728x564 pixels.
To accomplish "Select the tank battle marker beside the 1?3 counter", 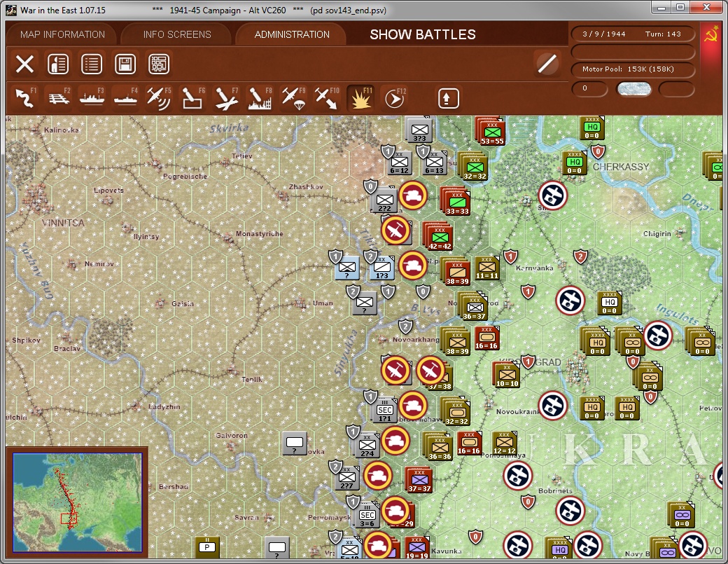I will pyautogui.click(x=412, y=266).
